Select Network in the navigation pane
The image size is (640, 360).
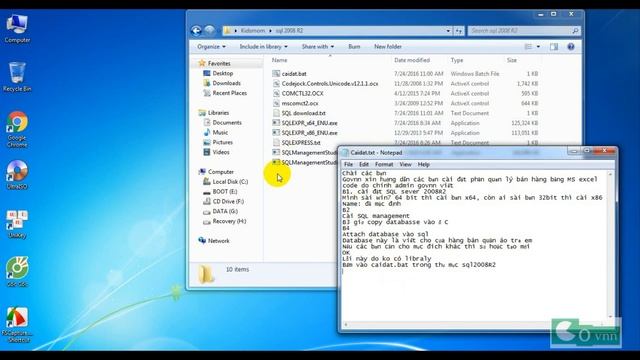[218, 241]
